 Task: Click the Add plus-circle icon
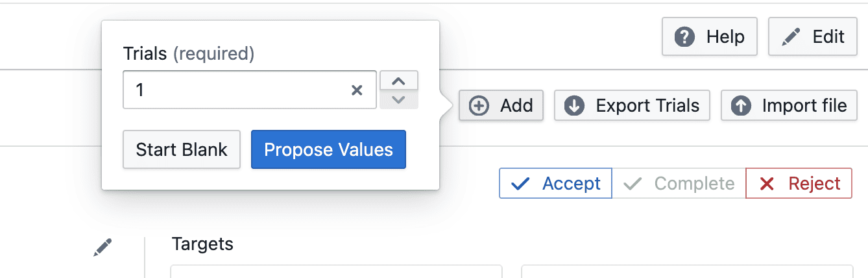click(479, 106)
